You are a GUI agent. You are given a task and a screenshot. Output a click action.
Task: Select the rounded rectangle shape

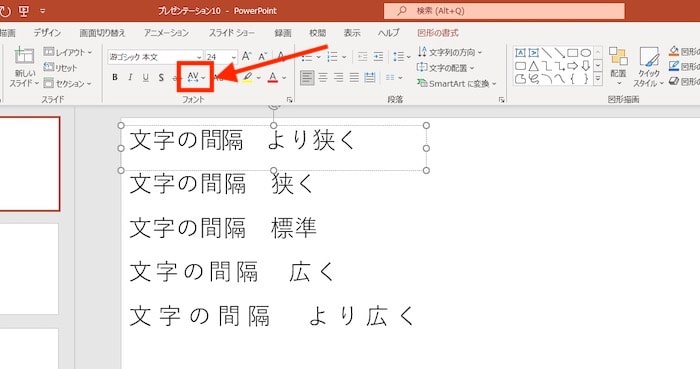click(x=520, y=66)
